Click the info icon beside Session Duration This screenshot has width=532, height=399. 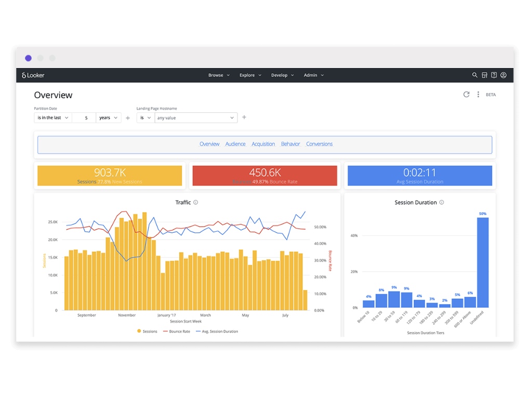pos(441,202)
